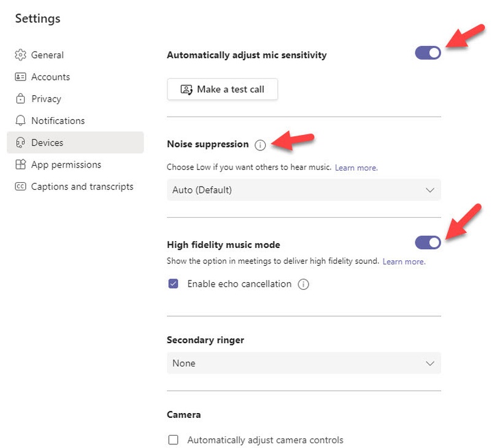
Task: Go to the Notifications settings section
Action: coord(58,121)
